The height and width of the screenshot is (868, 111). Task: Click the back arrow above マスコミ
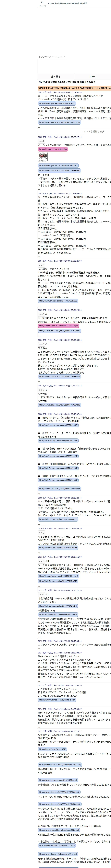coord(42,2)
